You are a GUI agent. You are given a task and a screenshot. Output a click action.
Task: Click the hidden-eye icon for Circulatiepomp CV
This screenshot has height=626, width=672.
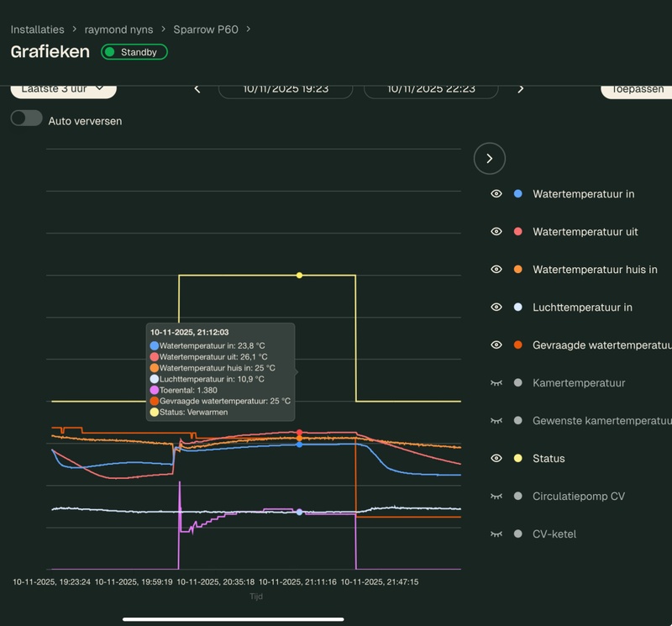tap(496, 497)
